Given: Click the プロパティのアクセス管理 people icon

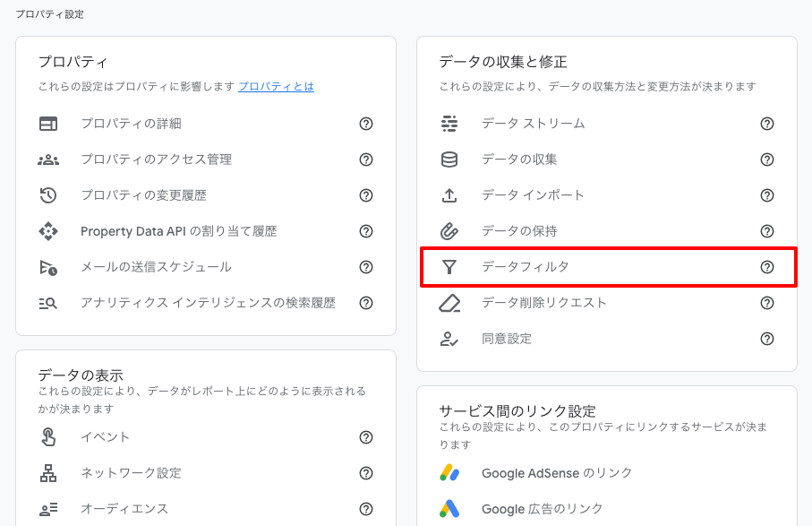Looking at the screenshot, I should pyautogui.click(x=48, y=160).
